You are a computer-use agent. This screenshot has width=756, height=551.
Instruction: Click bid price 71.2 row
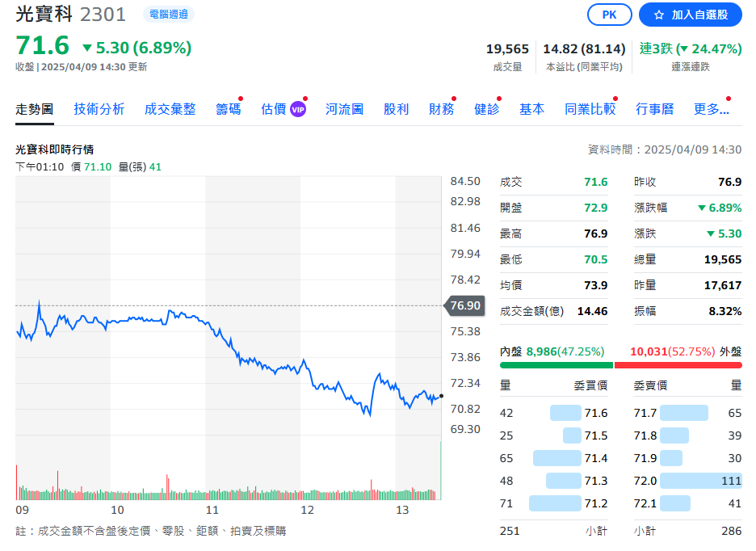click(553, 503)
